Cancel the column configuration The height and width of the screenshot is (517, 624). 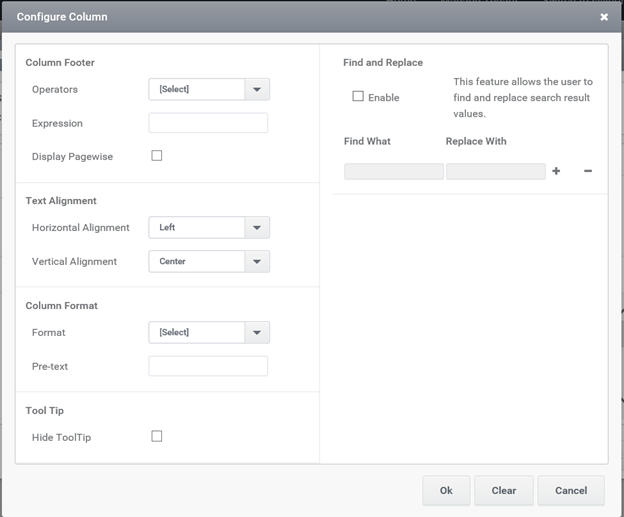pyautogui.click(x=571, y=490)
